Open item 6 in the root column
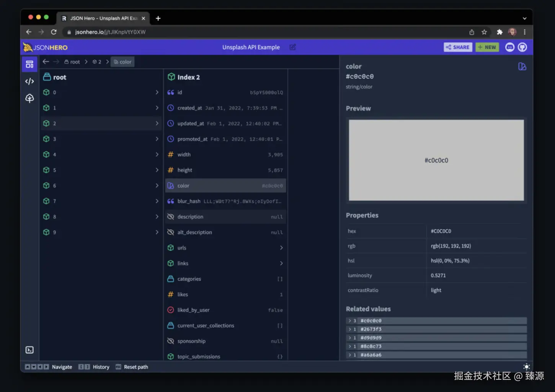Viewport: 555px width, 392px height. 101,185
